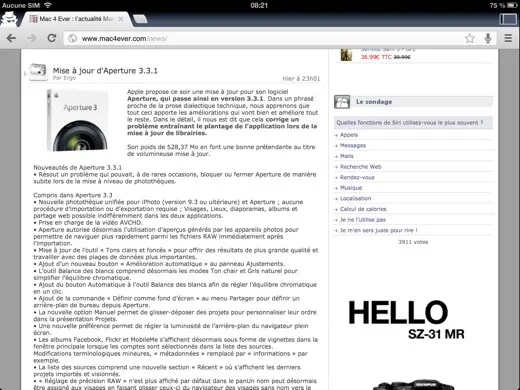Click the 'Le sondage' header
The height and width of the screenshot is (390, 520).
[x=374, y=102]
